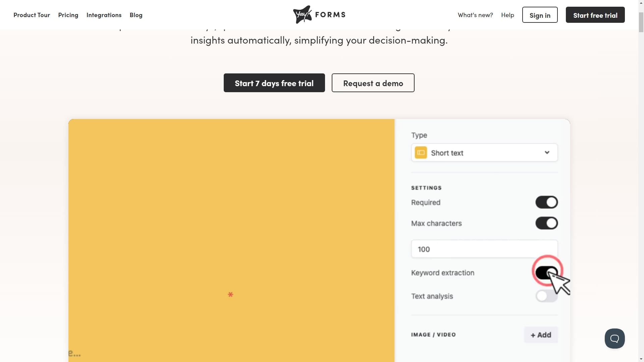This screenshot has width=644, height=362.
Task: Click the SETTINGS section heading
Action: 426,188
